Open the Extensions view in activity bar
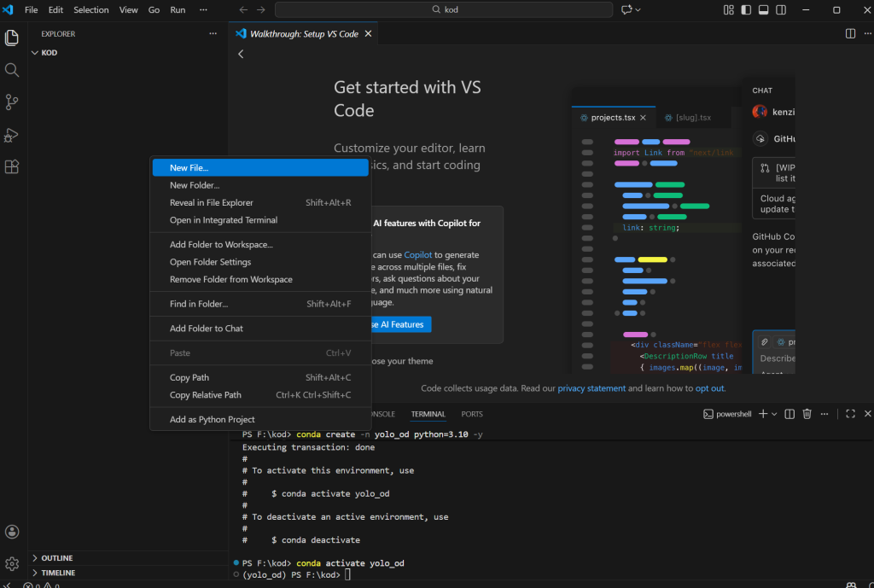 [x=12, y=166]
